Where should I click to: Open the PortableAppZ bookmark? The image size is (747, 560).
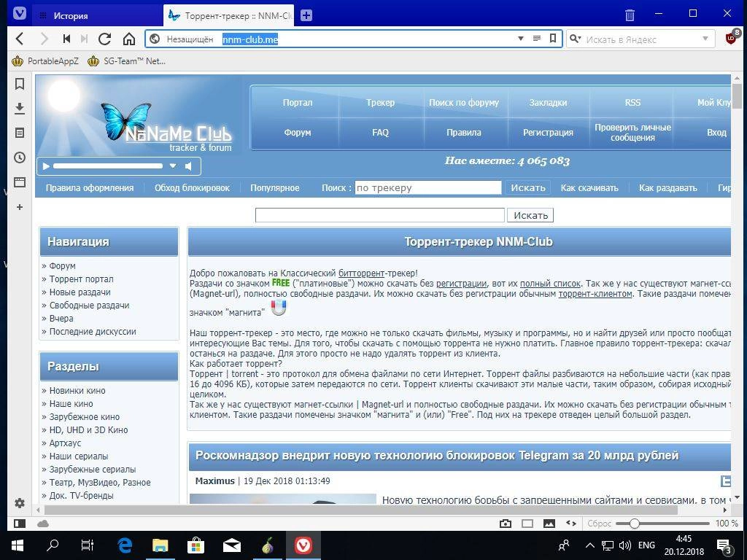(x=45, y=61)
